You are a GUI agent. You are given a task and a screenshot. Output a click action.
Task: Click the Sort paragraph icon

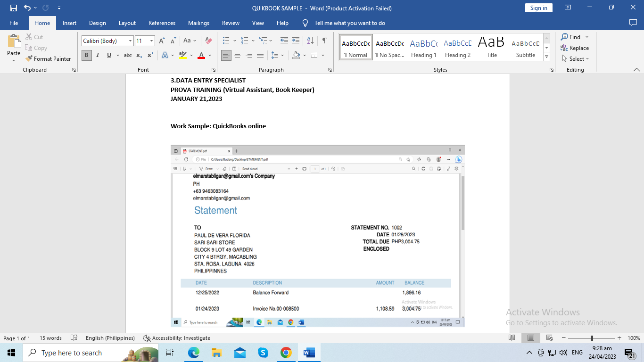pyautogui.click(x=310, y=41)
